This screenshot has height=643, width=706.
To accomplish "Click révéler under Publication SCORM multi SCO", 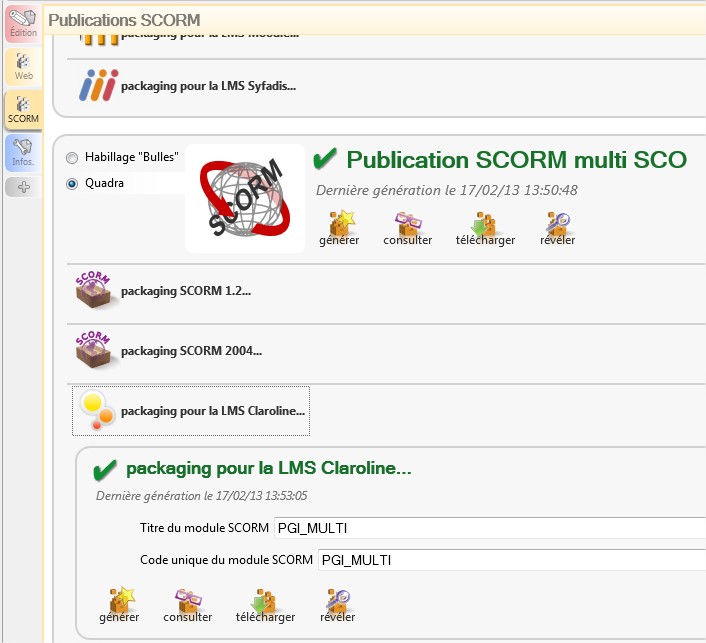I will click(x=557, y=228).
